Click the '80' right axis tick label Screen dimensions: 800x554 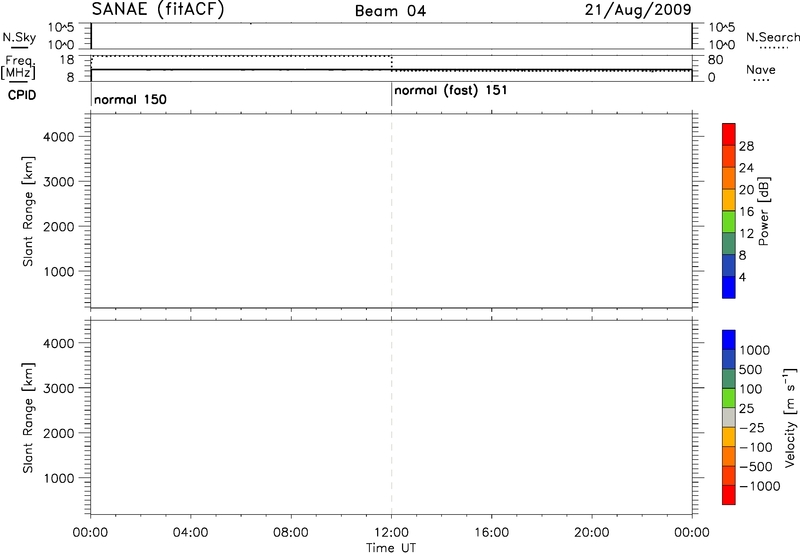[715, 60]
